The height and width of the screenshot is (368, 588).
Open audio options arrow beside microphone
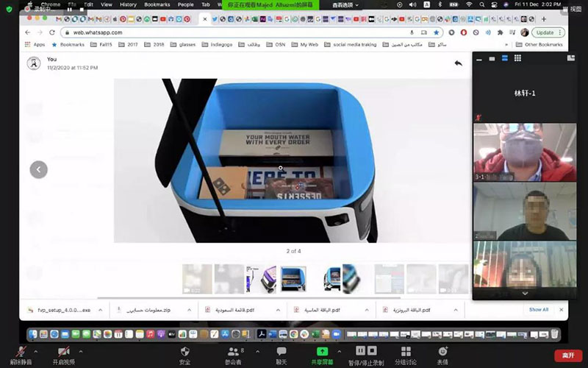35,352
